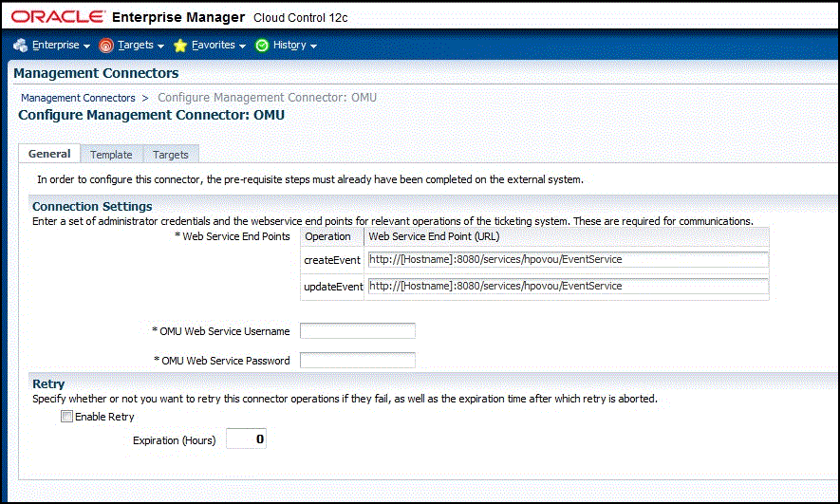
Task: Click the Enterprise Manager product title
Action: tap(178, 17)
